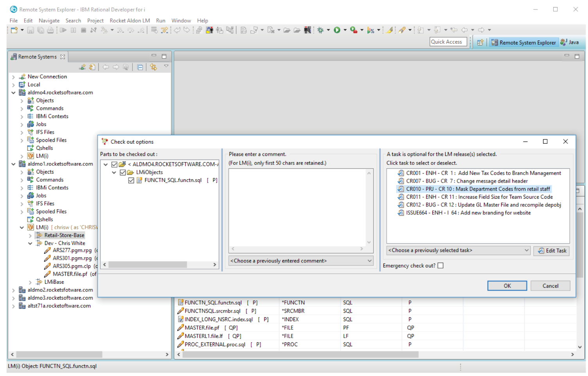Screen dimensions: 588x376
Task: Select task CR001 Add New Tax Codes
Action: (x=479, y=173)
